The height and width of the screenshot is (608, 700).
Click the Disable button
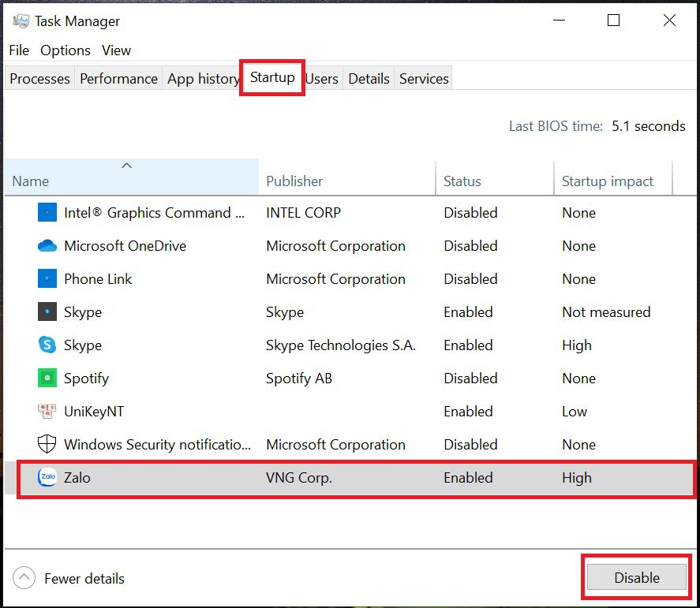[636, 577]
